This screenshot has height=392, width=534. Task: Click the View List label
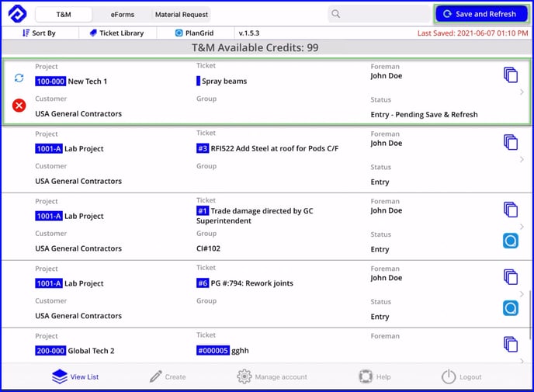pyautogui.click(x=85, y=377)
